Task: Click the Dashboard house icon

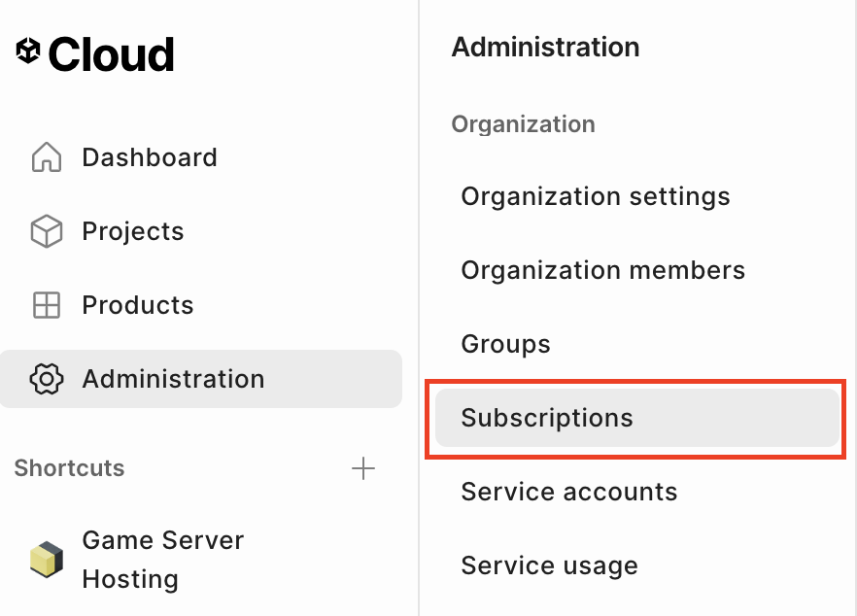Action: pos(47,157)
